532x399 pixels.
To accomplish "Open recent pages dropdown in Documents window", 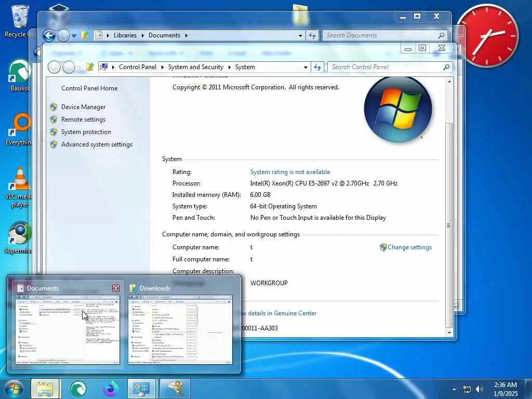I will pyautogui.click(x=74, y=36).
